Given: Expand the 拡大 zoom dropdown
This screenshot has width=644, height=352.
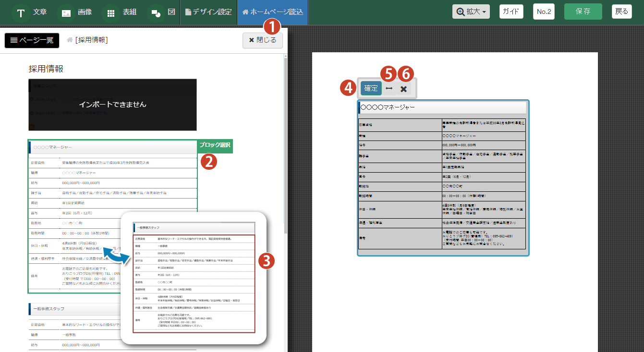Looking at the screenshot, I should click(x=471, y=12).
